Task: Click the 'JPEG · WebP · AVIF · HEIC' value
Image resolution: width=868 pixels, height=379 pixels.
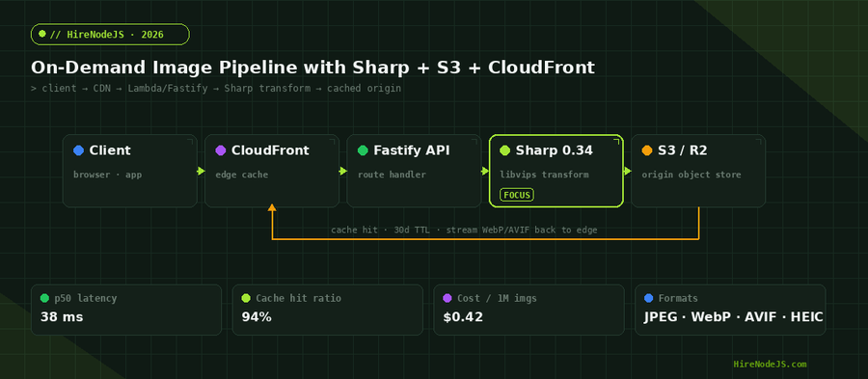Action: 734,317
